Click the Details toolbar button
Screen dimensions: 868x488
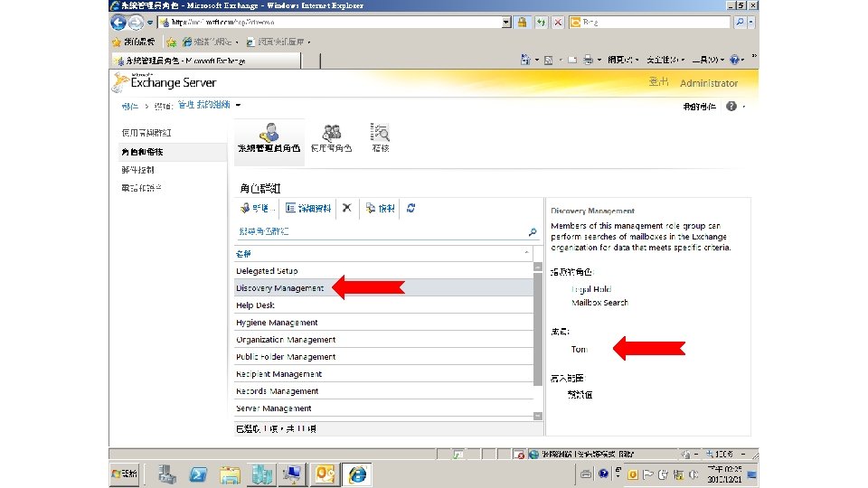click(x=308, y=208)
